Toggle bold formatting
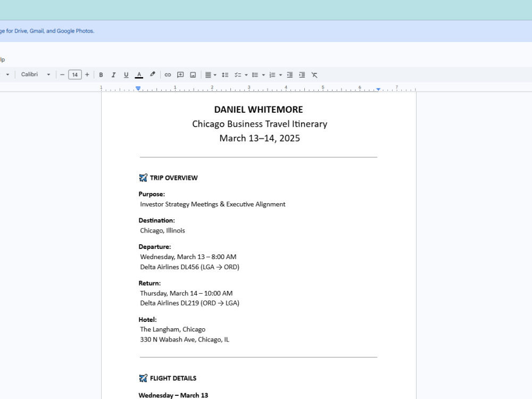Image resolution: width=532 pixels, height=399 pixels. coord(101,75)
